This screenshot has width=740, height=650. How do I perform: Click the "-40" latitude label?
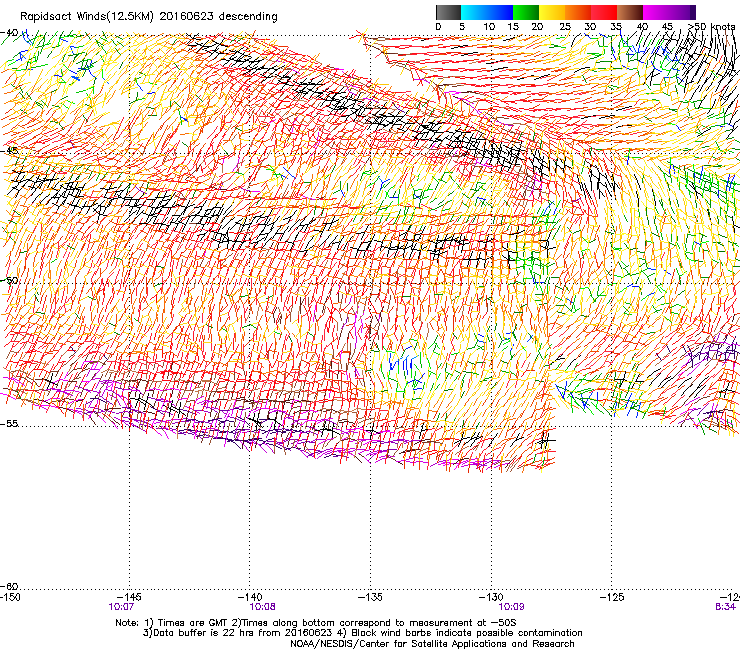click(x=9, y=33)
